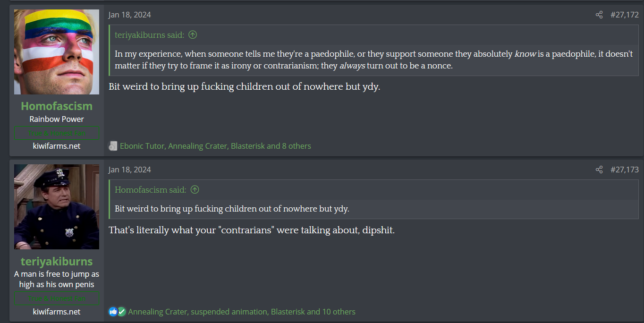644x323 pixels.
Task: Open the teriyakiburns username profile link
Action: (x=57, y=261)
